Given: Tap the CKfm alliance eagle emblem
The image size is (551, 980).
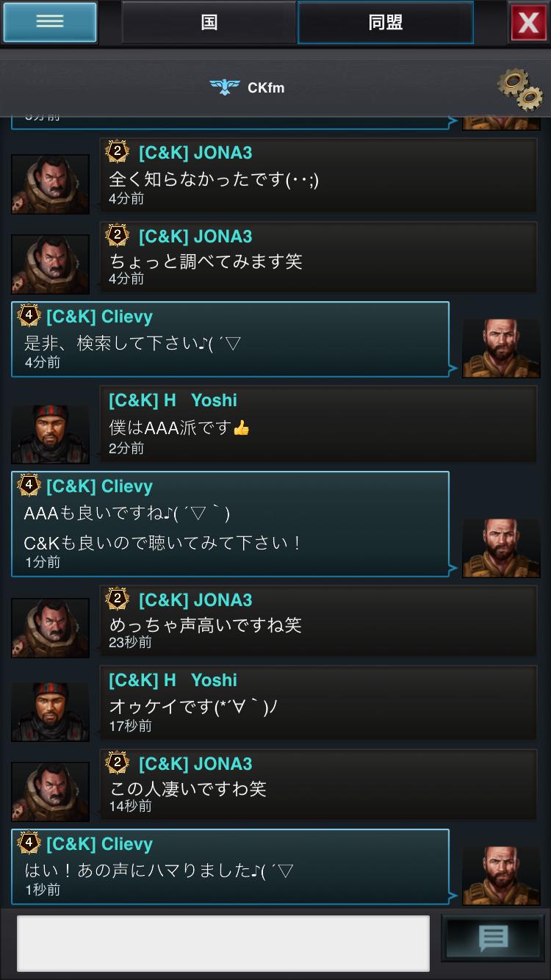Looking at the screenshot, I should coord(225,87).
